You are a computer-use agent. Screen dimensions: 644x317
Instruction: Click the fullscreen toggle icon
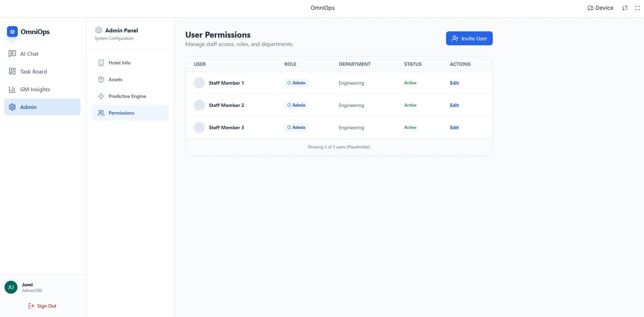click(637, 8)
